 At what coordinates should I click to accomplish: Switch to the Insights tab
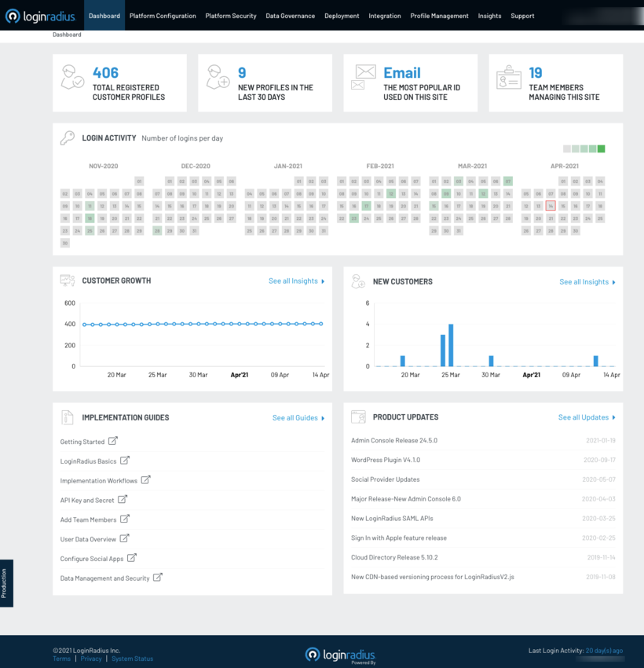coord(489,16)
